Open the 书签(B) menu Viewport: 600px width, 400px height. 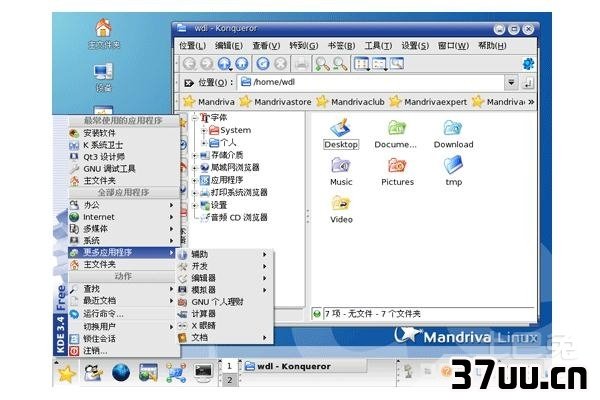click(x=341, y=46)
